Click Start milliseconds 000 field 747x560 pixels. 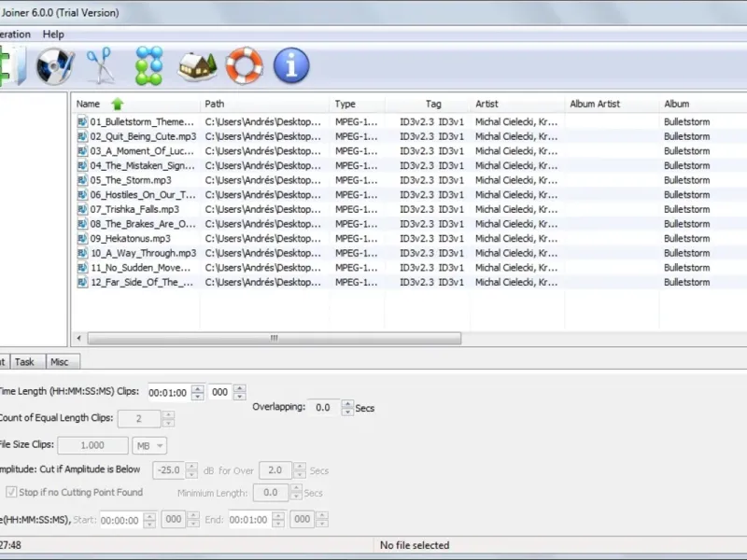point(174,519)
